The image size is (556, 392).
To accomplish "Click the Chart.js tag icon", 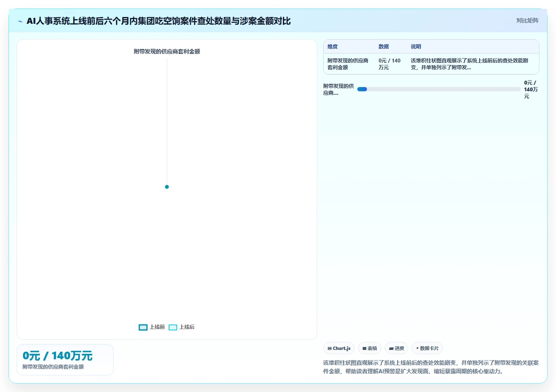I will [x=330, y=348].
